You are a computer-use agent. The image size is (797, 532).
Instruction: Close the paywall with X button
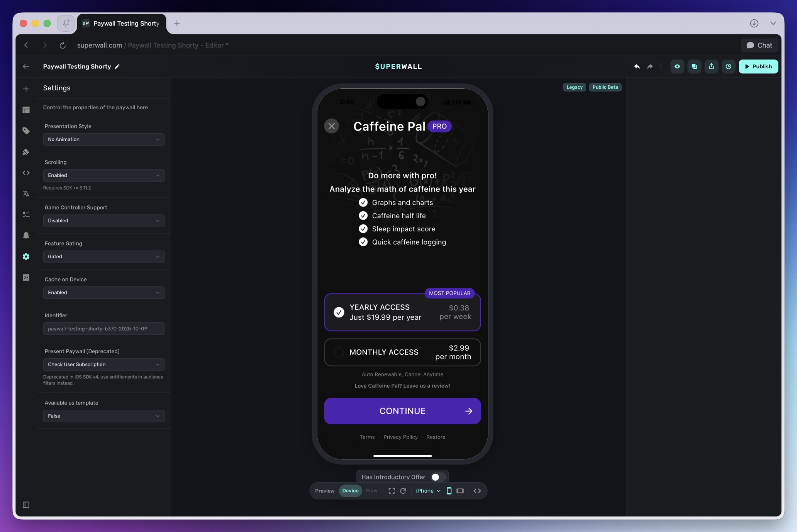(x=331, y=126)
